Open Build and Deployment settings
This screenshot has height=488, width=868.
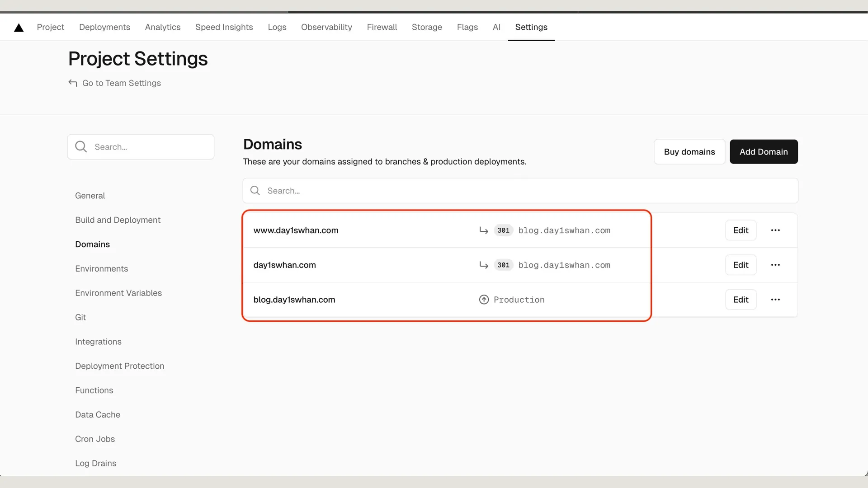click(x=118, y=220)
